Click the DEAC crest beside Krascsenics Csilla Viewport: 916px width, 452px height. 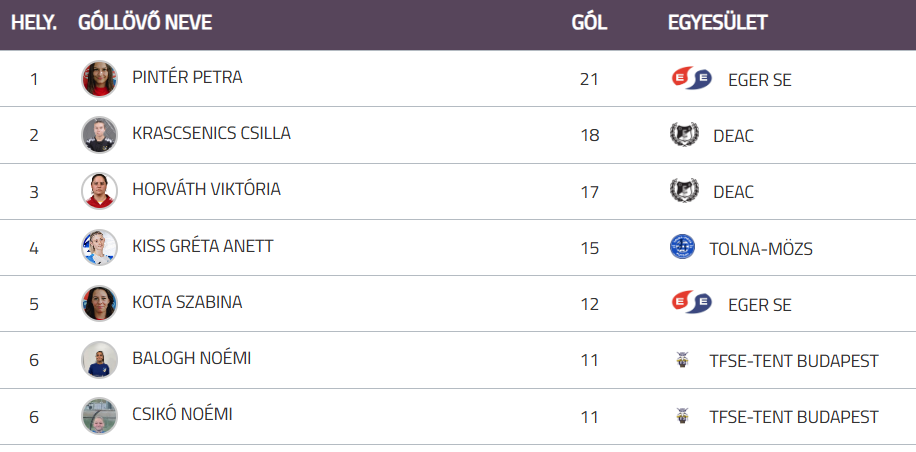coord(684,135)
